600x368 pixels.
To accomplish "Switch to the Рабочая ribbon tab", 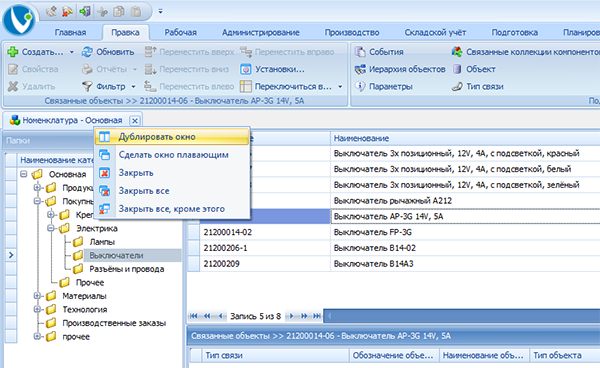I will pos(180,33).
